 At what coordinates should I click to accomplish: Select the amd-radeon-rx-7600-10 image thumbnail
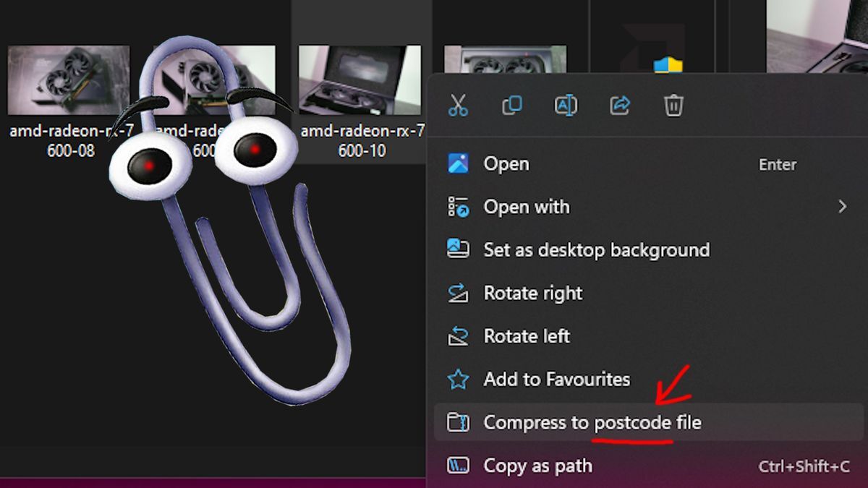pos(359,80)
